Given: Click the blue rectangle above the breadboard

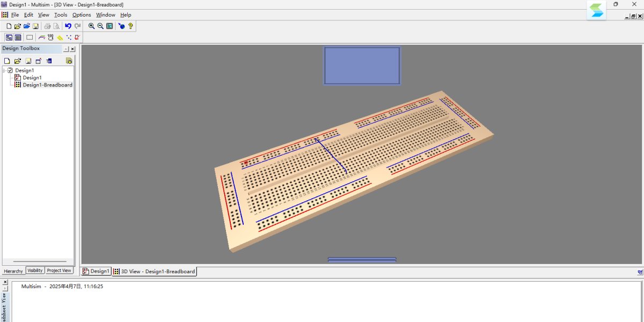Looking at the screenshot, I should tap(362, 65).
